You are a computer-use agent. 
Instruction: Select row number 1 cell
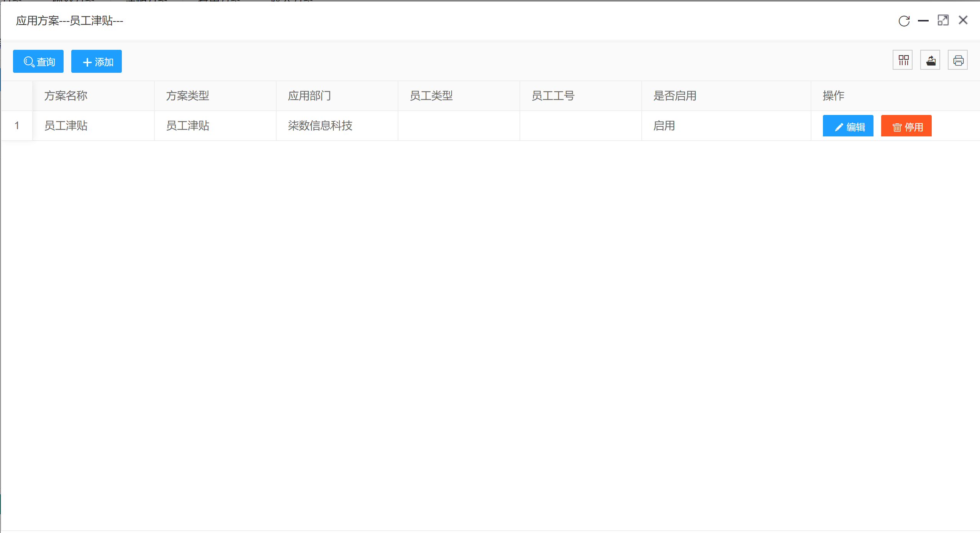click(17, 126)
